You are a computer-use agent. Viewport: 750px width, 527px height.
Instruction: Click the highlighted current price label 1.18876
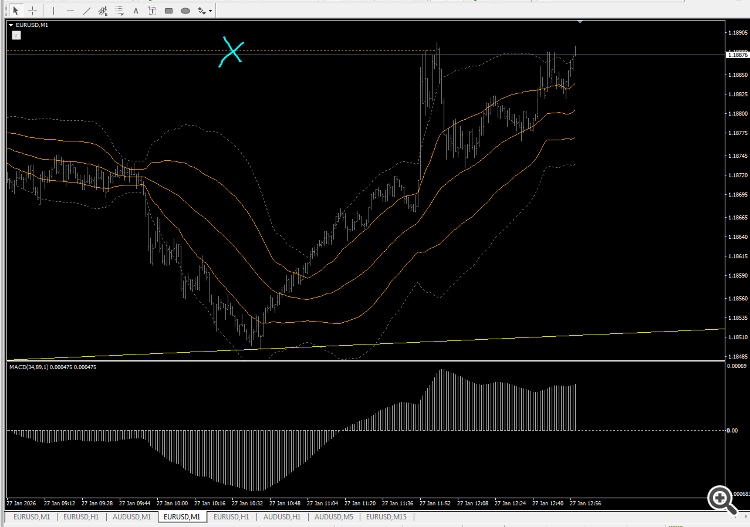(x=738, y=55)
